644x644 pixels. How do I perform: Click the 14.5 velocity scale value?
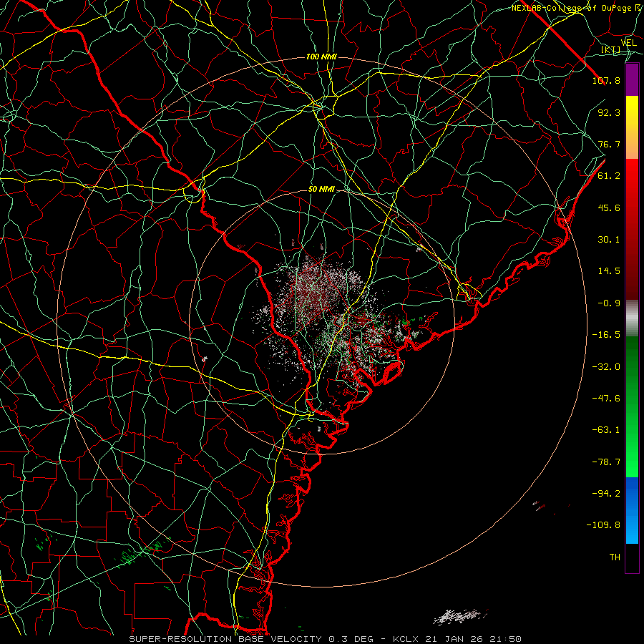(609, 271)
